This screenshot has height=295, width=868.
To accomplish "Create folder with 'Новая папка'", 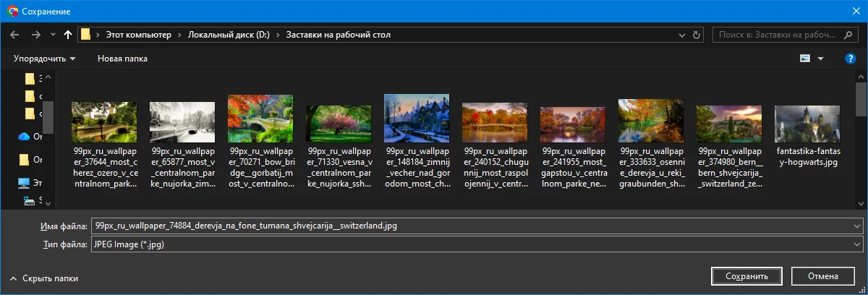I will 122,59.
